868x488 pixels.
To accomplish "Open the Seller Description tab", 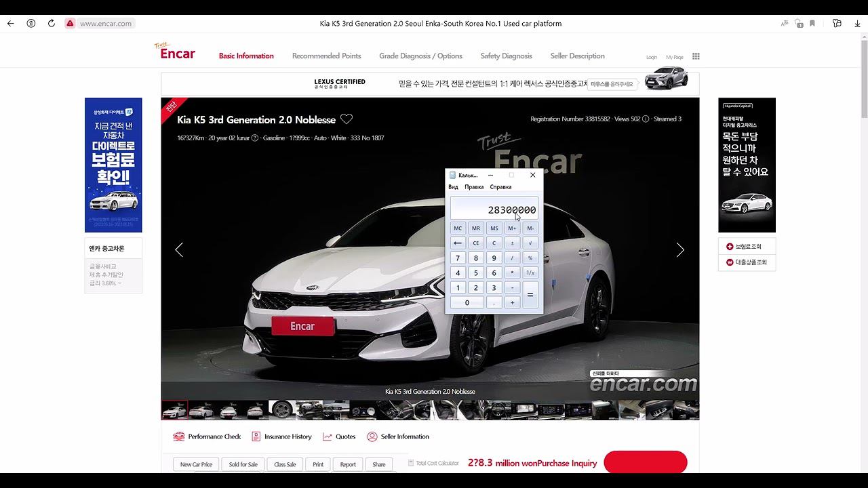I will click(577, 56).
